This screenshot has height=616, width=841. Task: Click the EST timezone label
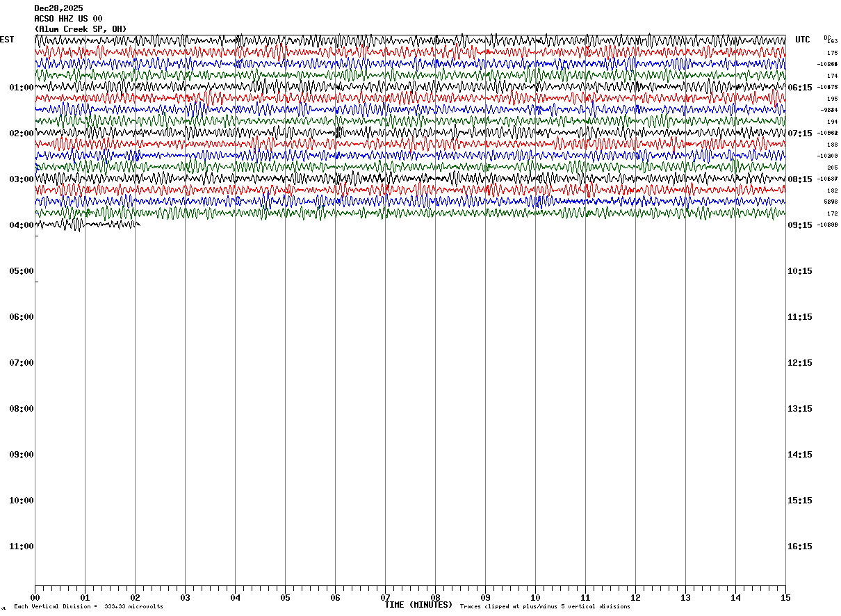7,40
